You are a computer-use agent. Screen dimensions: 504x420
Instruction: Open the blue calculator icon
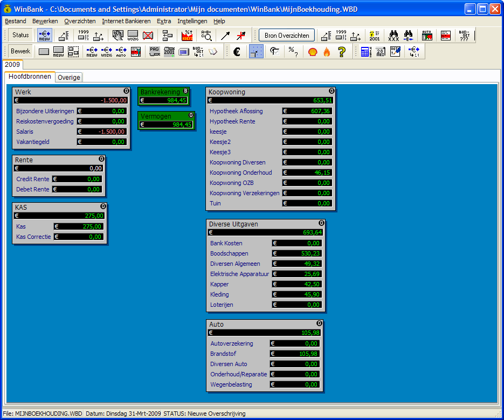tap(365, 51)
